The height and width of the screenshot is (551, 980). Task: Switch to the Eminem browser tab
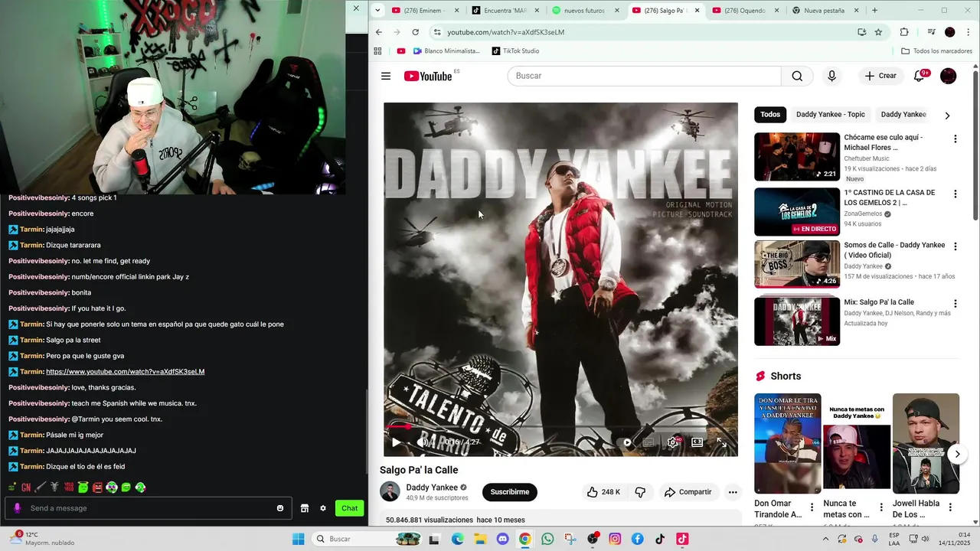[x=426, y=11]
